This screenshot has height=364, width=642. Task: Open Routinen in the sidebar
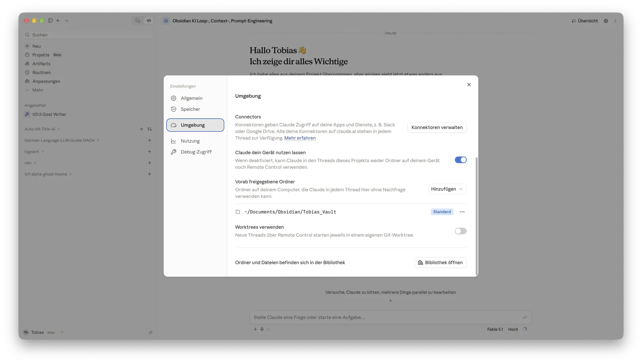[x=41, y=73]
